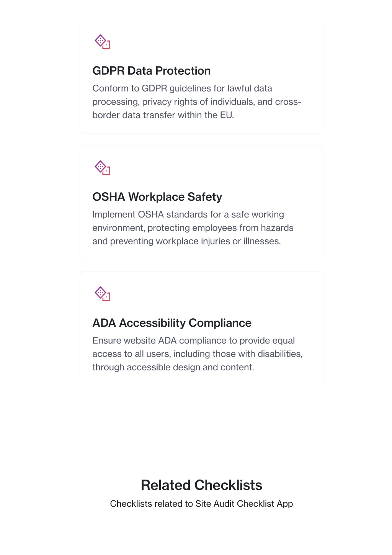Click empty space beside the OSHA card icon
This screenshot has width=392, height=555.
click(214, 168)
